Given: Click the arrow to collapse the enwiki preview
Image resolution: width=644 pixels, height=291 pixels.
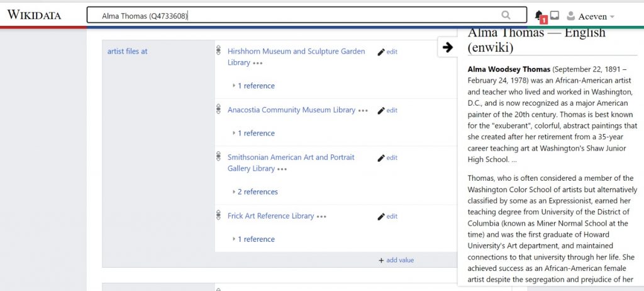Looking at the screenshot, I should point(448,47).
